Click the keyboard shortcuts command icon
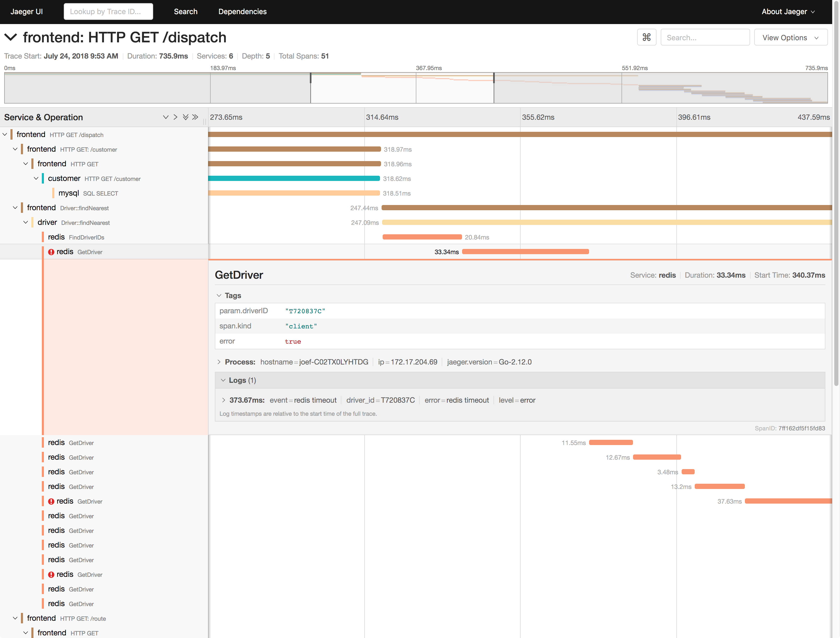 point(646,37)
